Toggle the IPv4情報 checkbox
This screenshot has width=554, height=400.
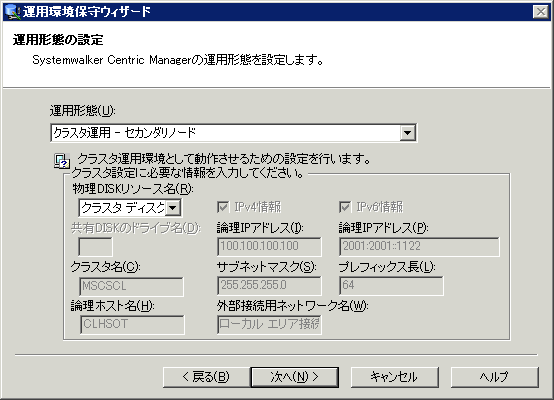pyautogui.click(x=223, y=207)
